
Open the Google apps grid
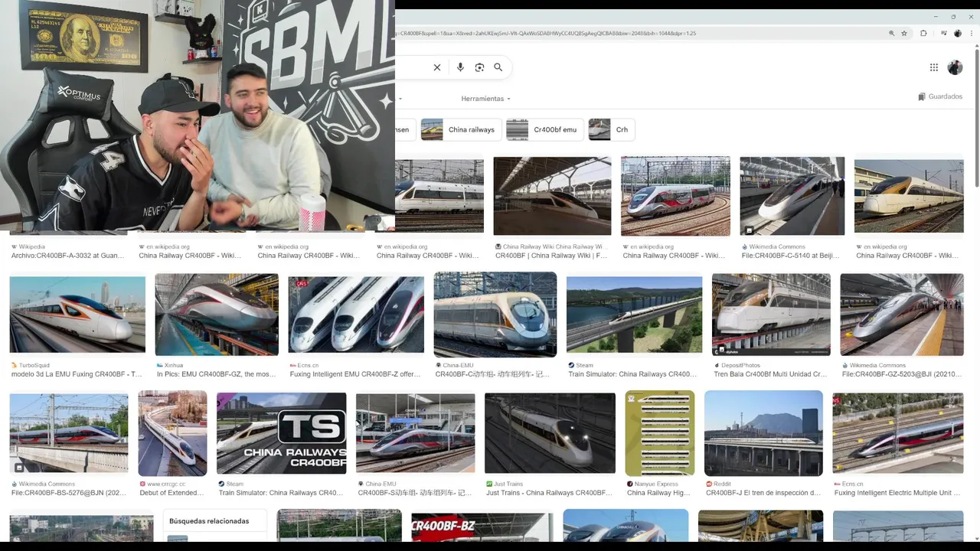point(934,67)
